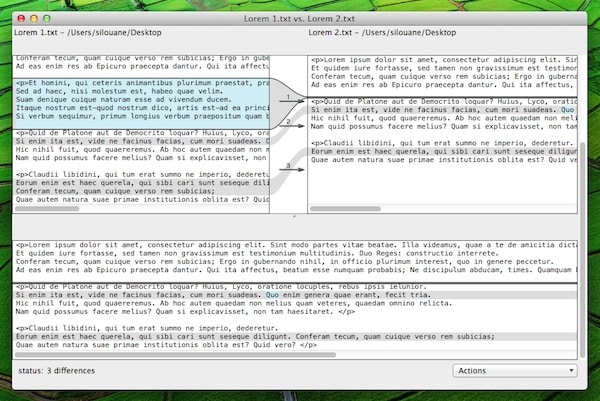Click 'Quae autem natura suae' line in bottom pane
600x401 pixels.
click(x=166, y=345)
